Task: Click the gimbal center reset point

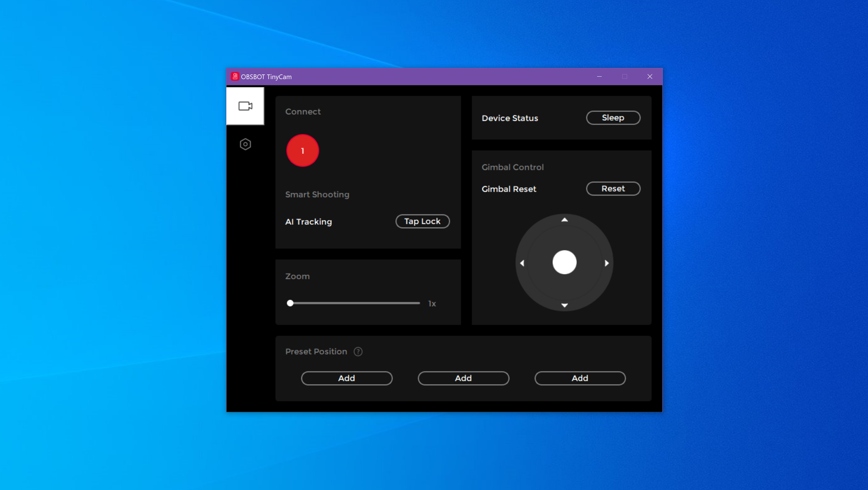Action: tap(563, 263)
